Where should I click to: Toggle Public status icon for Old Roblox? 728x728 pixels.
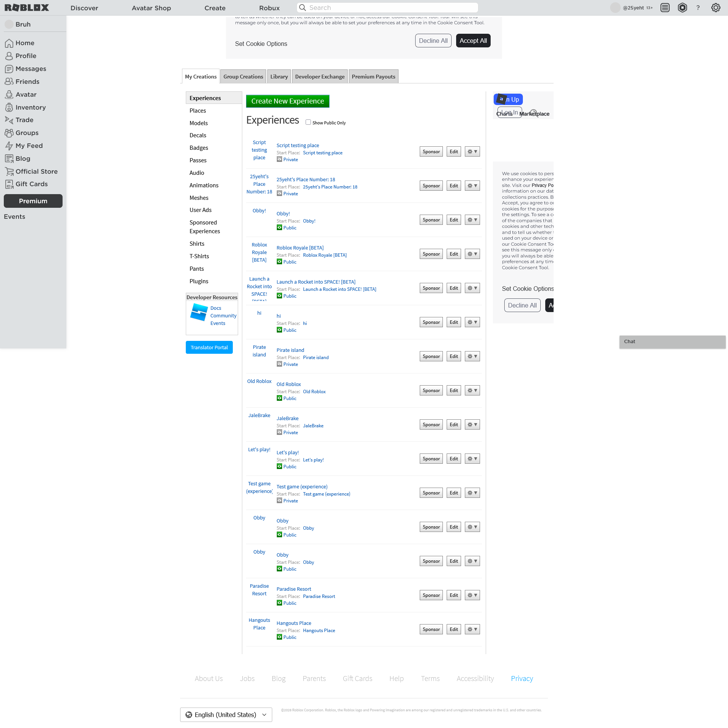(279, 398)
